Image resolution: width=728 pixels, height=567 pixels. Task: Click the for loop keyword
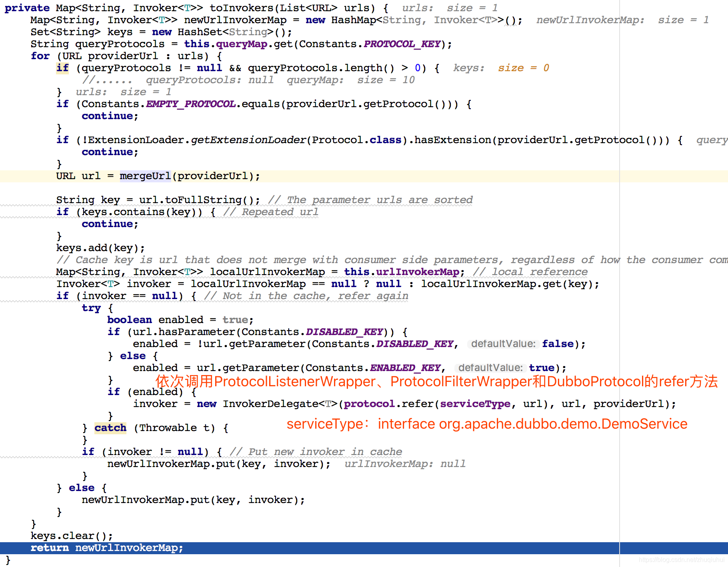coord(40,56)
